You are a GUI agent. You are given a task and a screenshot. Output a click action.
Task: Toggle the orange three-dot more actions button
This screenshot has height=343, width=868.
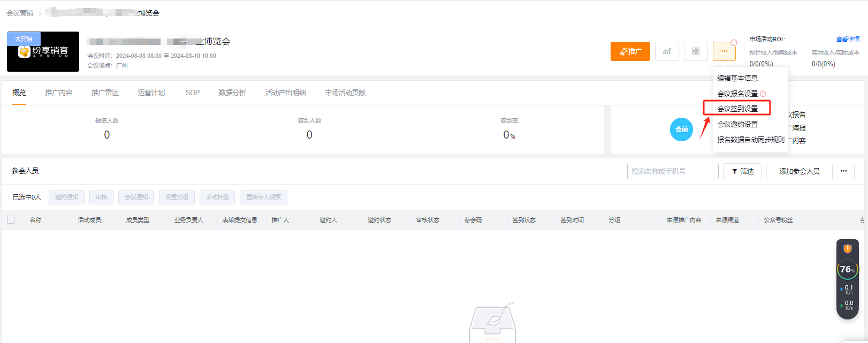click(724, 51)
